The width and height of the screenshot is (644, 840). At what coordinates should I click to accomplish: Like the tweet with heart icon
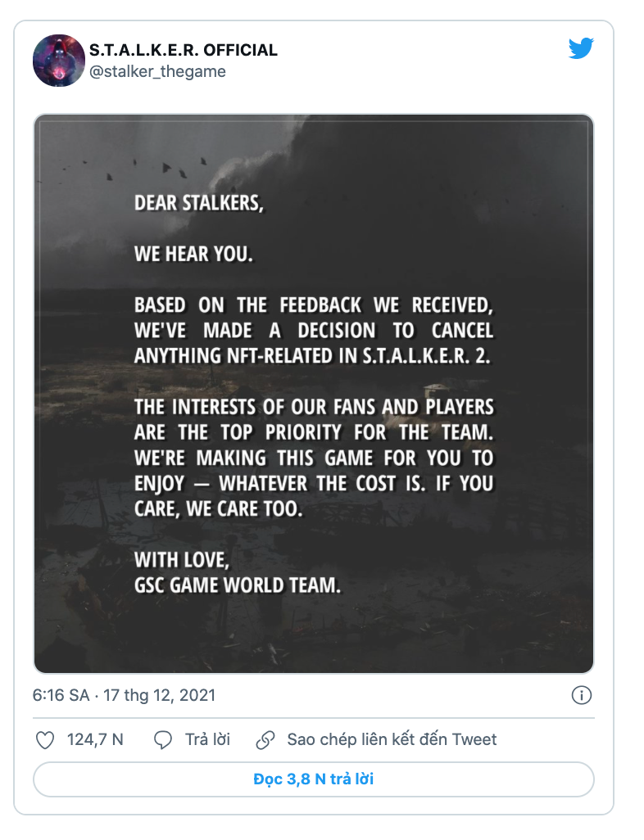tap(46, 740)
